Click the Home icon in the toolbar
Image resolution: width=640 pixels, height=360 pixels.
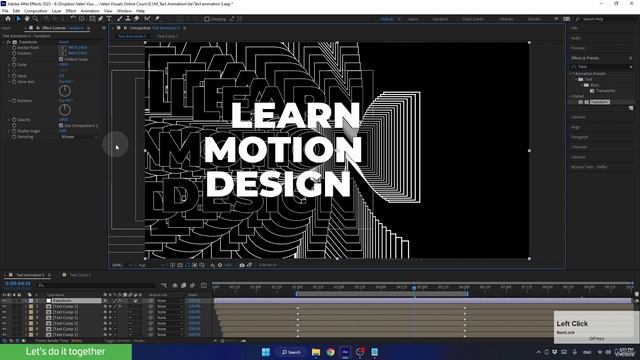[8, 19]
